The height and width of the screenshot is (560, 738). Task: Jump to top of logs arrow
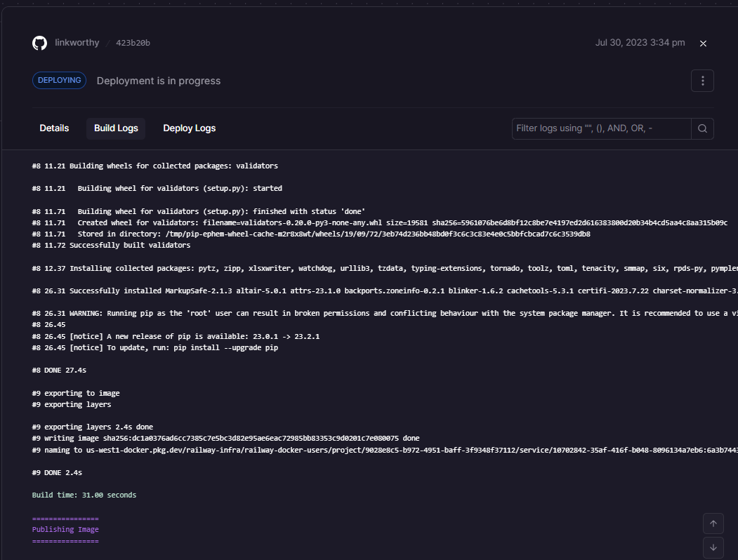[713, 524]
